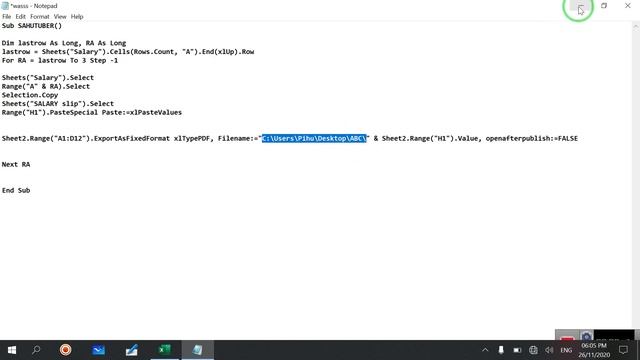
Task: Click the 'PasteSpecial Paste:=xlPasteValues' line
Action: (92, 112)
